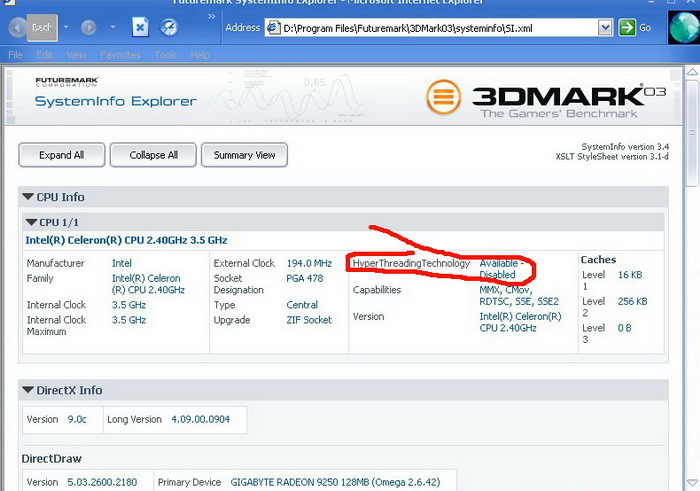Image resolution: width=700 pixels, height=491 pixels.
Task: Click the Back navigation button
Action: click(32, 28)
